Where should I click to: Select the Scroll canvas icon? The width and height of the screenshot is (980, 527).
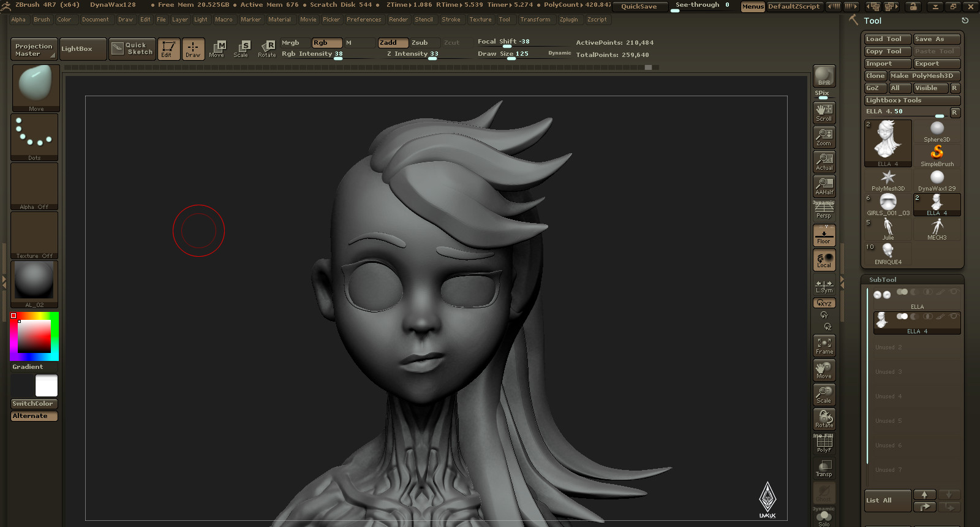[824, 113]
